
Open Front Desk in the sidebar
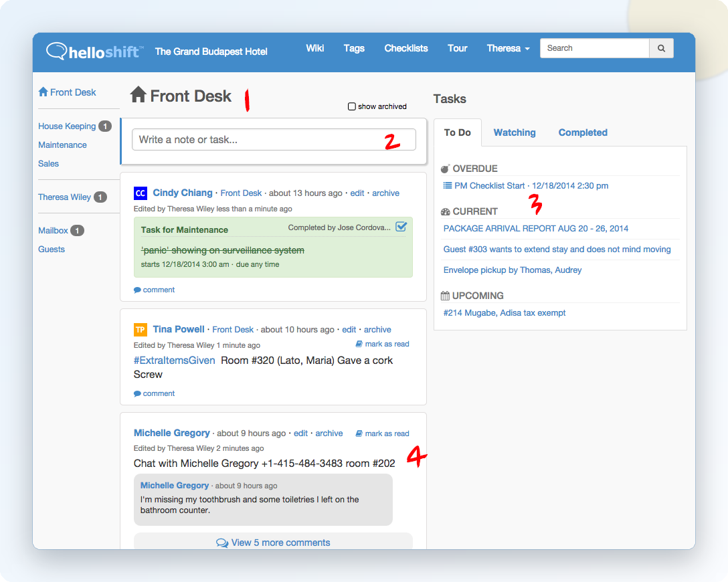pos(73,92)
